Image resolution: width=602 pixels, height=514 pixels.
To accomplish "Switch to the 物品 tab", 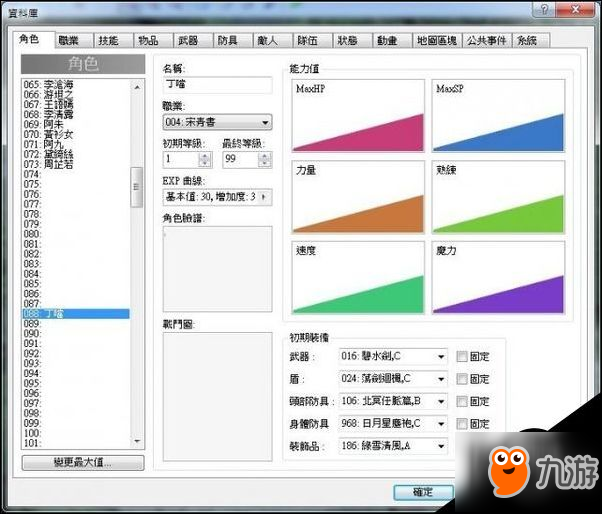I will point(153,40).
